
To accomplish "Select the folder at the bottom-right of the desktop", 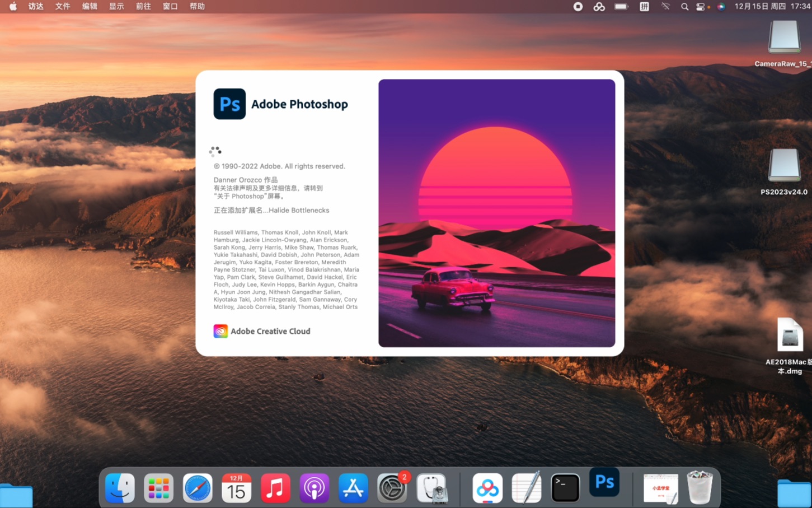I will click(794, 493).
